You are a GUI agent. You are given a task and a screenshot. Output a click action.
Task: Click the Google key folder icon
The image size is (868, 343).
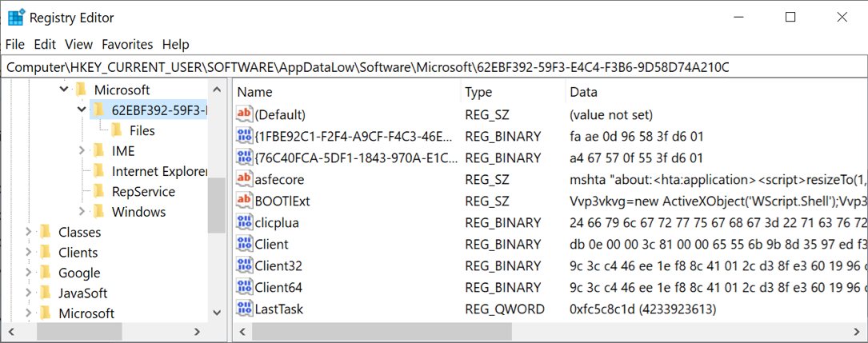coord(46,273)
